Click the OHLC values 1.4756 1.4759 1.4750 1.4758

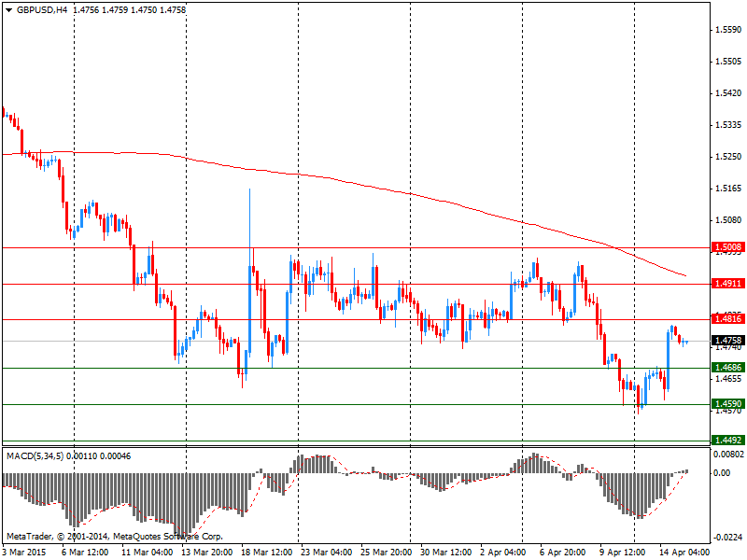(x=129, y=10)
